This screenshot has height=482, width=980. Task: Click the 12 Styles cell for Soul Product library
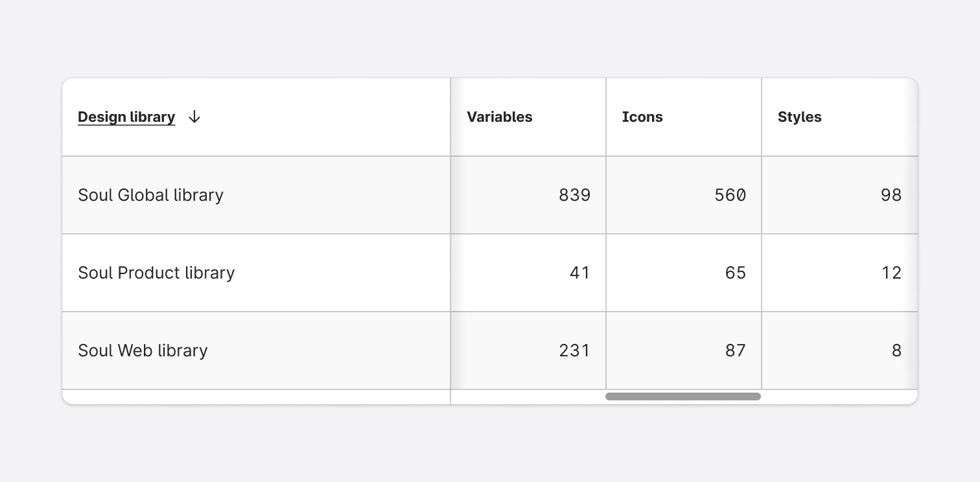tap(892, 273)
